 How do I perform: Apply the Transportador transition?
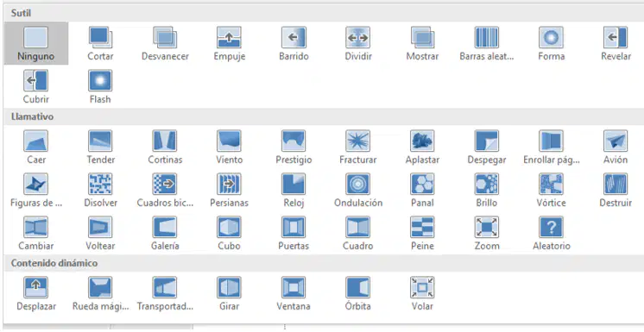point(165,293)
